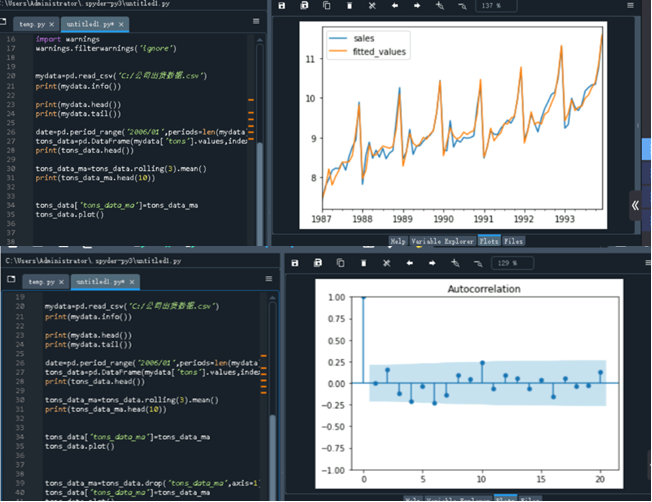Viewport: 652px width, 502px height.
Task: Save all plots in lower plots pane
Action: [x=318, y=263]
